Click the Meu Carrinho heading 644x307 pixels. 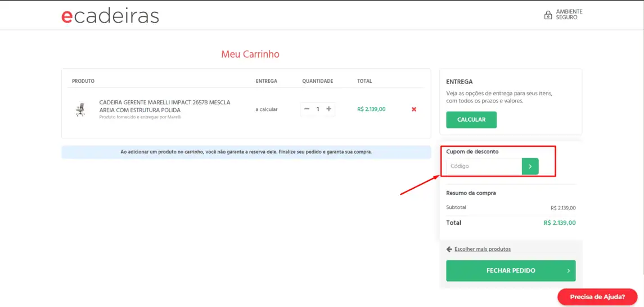250,54
